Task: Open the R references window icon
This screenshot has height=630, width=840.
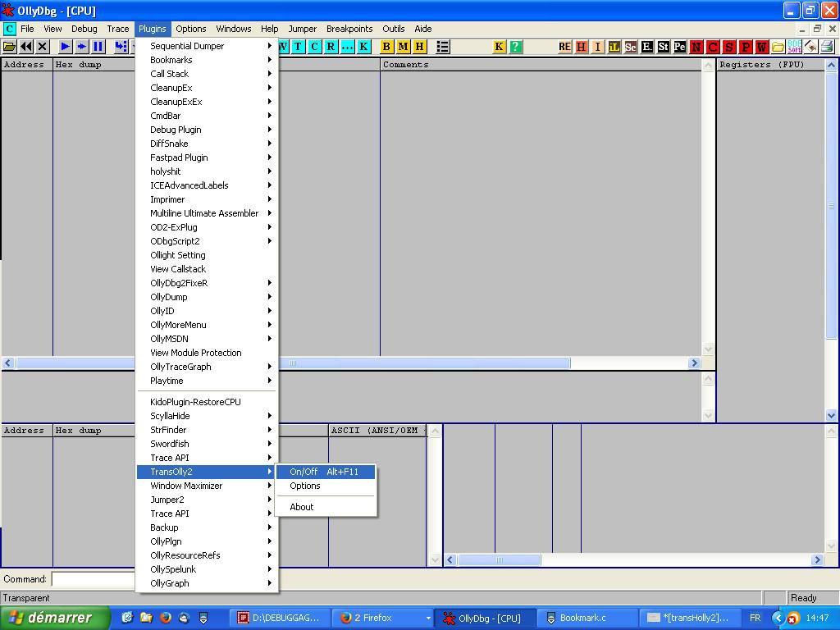Action: point(331,47)
